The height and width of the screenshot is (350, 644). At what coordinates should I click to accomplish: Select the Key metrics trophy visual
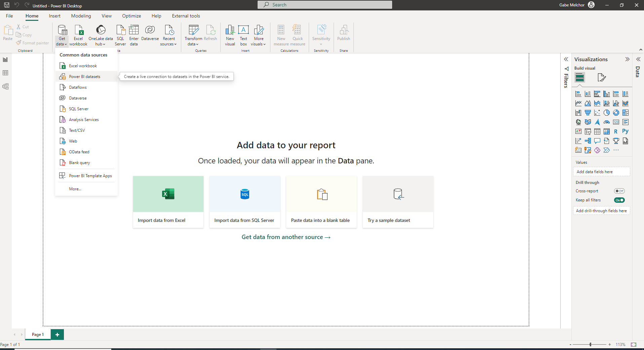(x=616, y=141)
